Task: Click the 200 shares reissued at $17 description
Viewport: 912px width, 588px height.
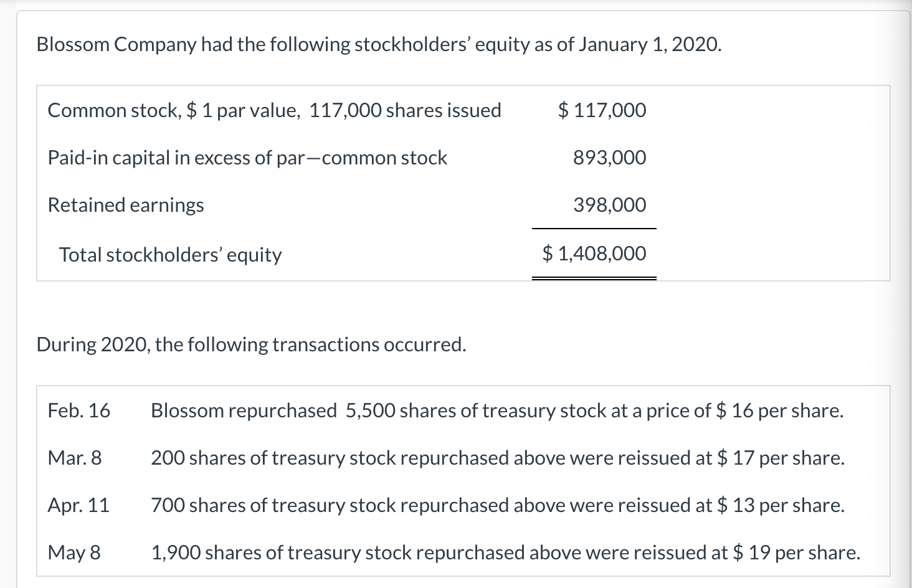Action: (498, 458)
